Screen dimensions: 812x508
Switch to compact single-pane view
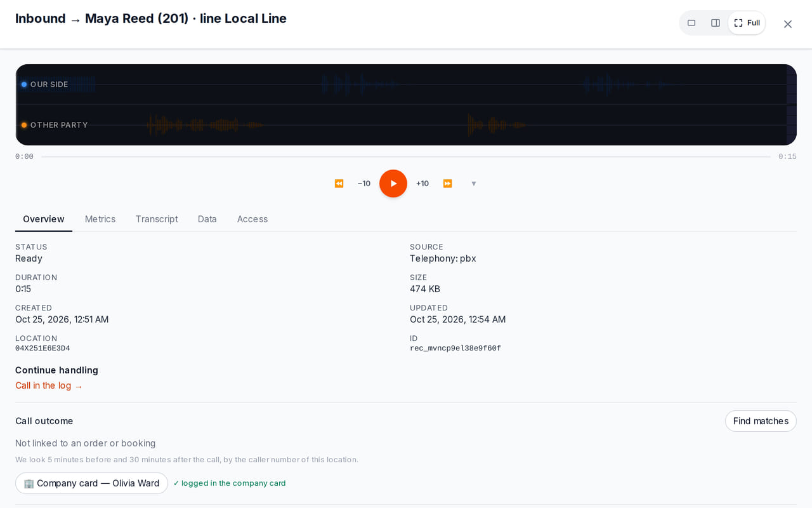coord(691,23)
